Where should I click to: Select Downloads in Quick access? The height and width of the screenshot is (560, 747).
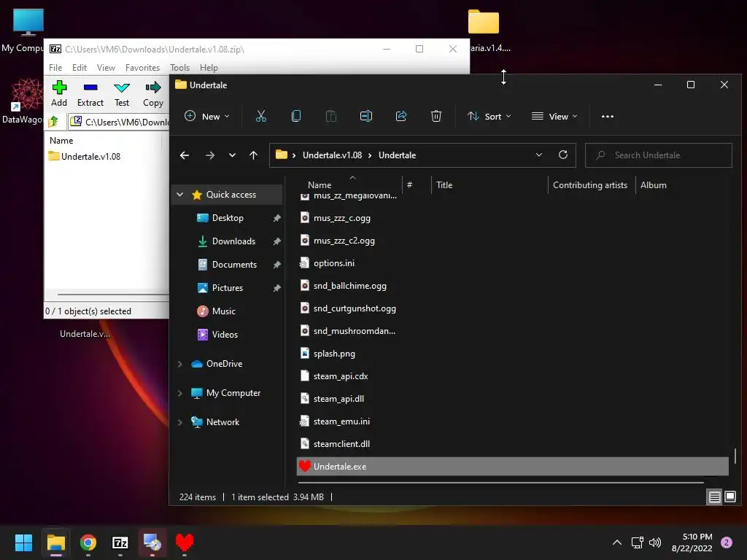point(233,241)
